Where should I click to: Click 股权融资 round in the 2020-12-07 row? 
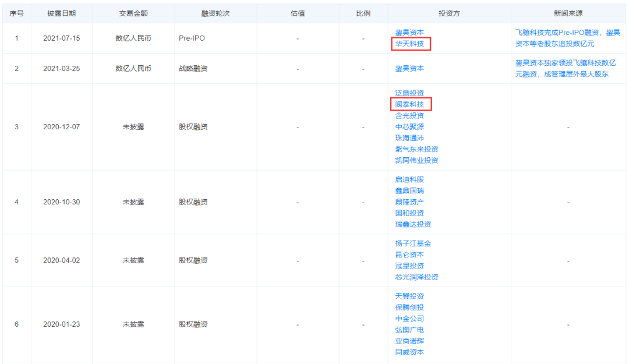(193, 127)
